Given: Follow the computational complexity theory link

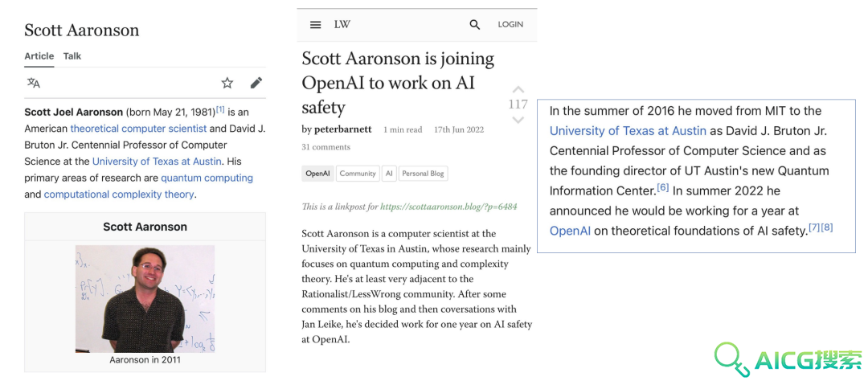Looking at the screenshot, I should coord(119,195).
